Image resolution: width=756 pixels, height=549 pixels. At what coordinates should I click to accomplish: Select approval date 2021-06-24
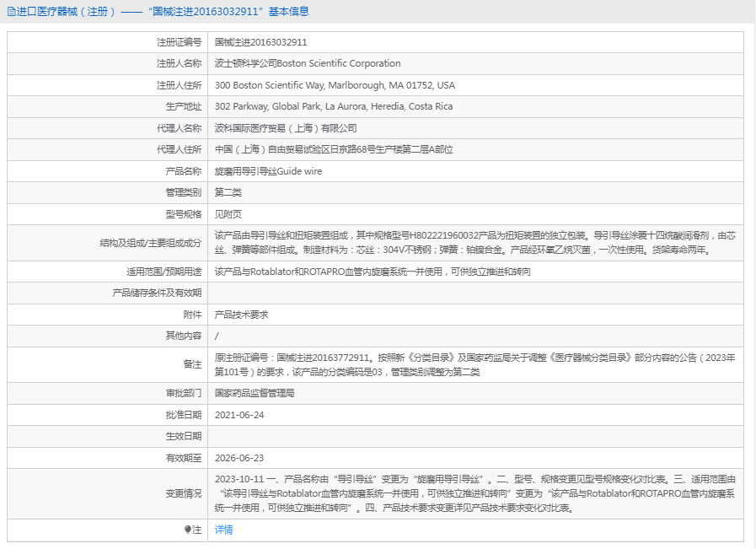pyautogui.click(x=239, y=415)
